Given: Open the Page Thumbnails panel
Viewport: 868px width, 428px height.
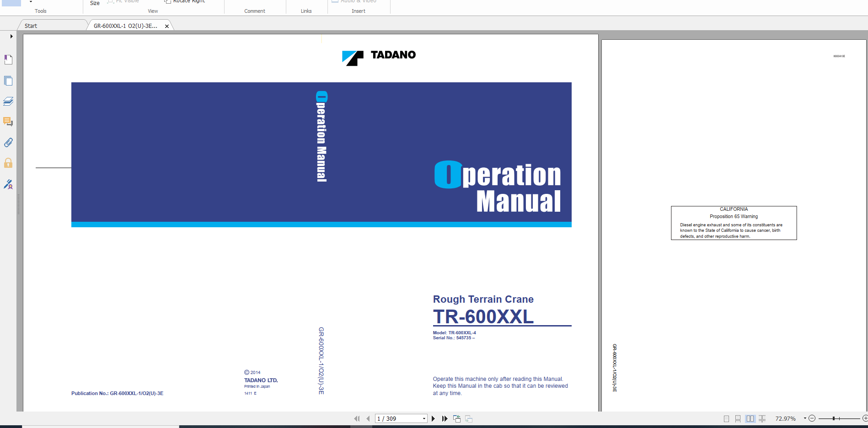Looking at the screenshot, I should pos(8,80).
